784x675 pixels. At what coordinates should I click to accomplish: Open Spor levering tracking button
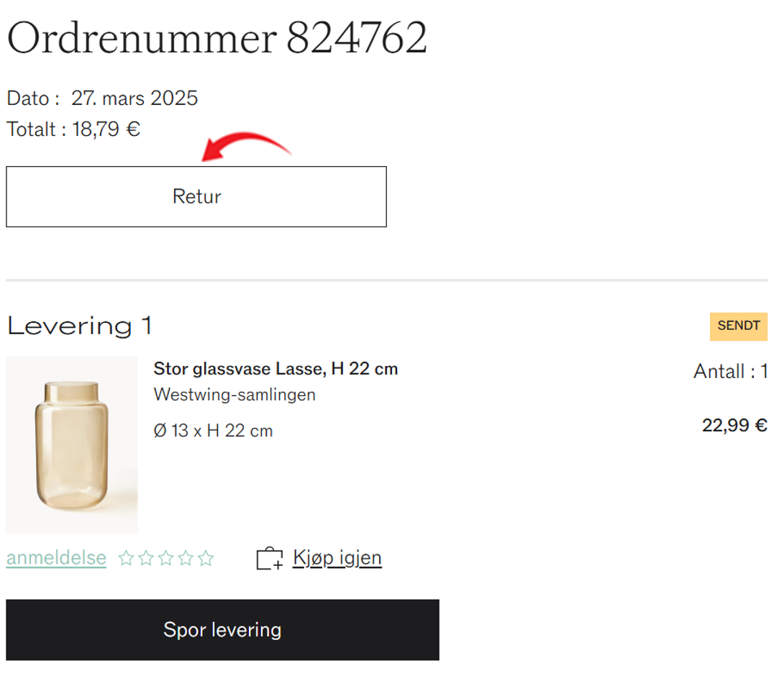click(x=222, y=630)
